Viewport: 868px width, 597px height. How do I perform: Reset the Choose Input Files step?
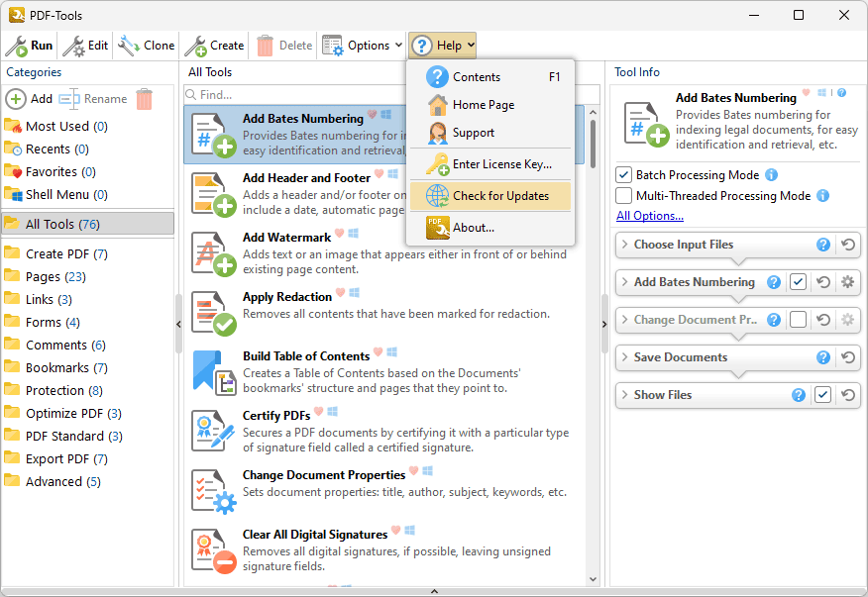click(847, 245)
